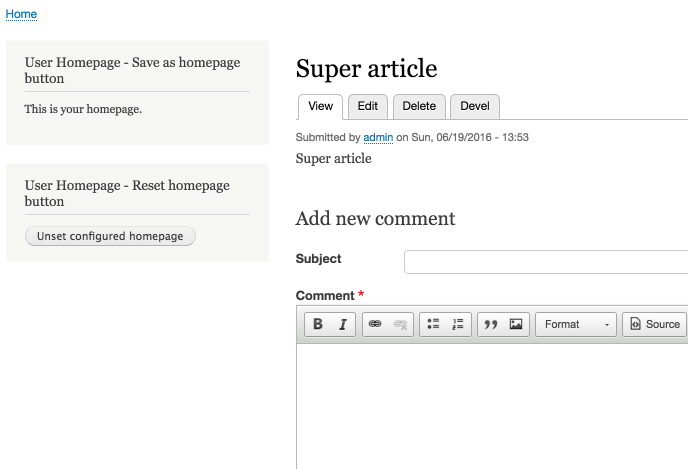Focus the Subject input field
This screenshot has width=688, height=469.
click(x=546, y=262)
